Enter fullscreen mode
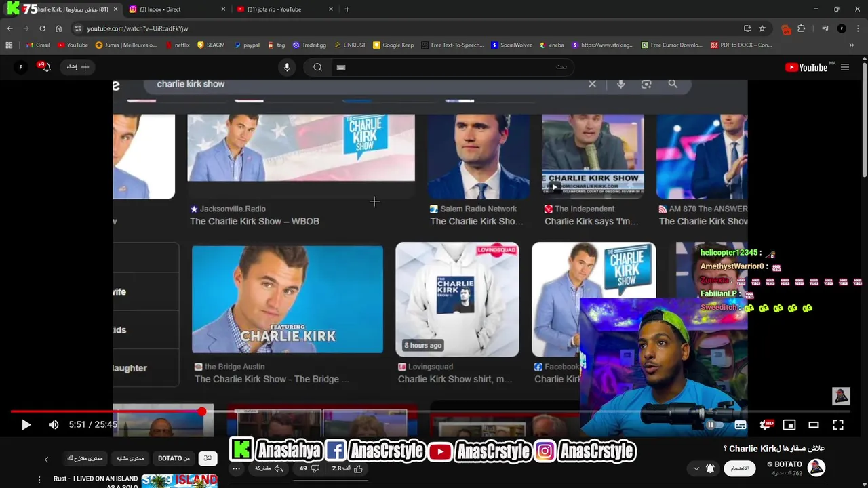The image size is (868, 488). click(838, 425)
